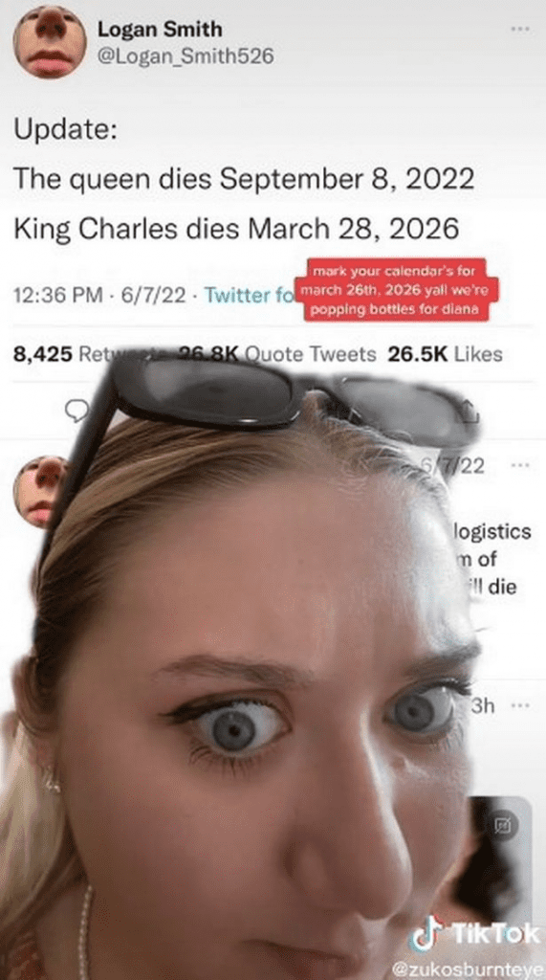The image size is (546, 980).
Task: Open the 3h timestamp on lower reply
Action: 482,706
